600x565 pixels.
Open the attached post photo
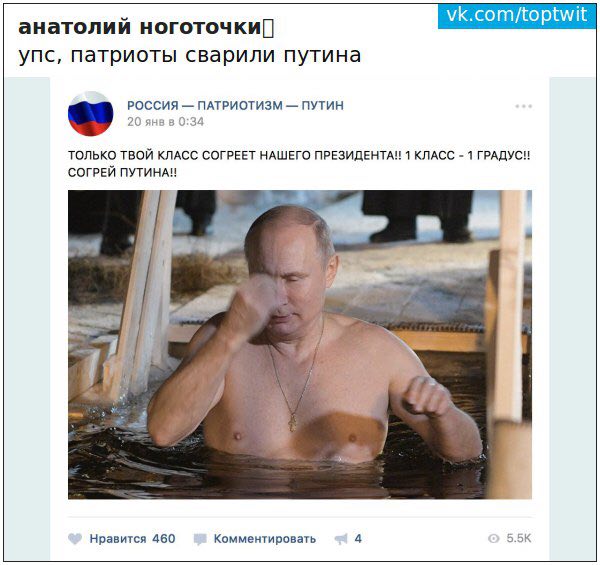300,344
